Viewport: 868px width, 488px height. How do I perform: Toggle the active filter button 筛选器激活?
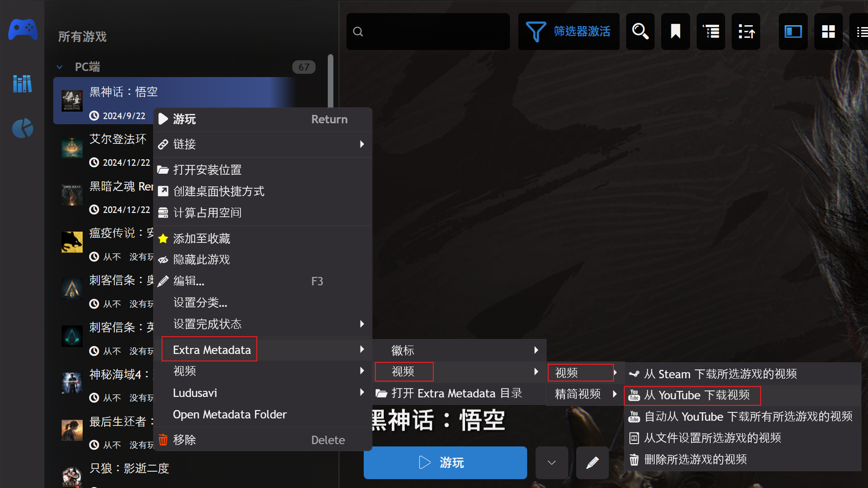pyautogui.click(x=569, y=32)
